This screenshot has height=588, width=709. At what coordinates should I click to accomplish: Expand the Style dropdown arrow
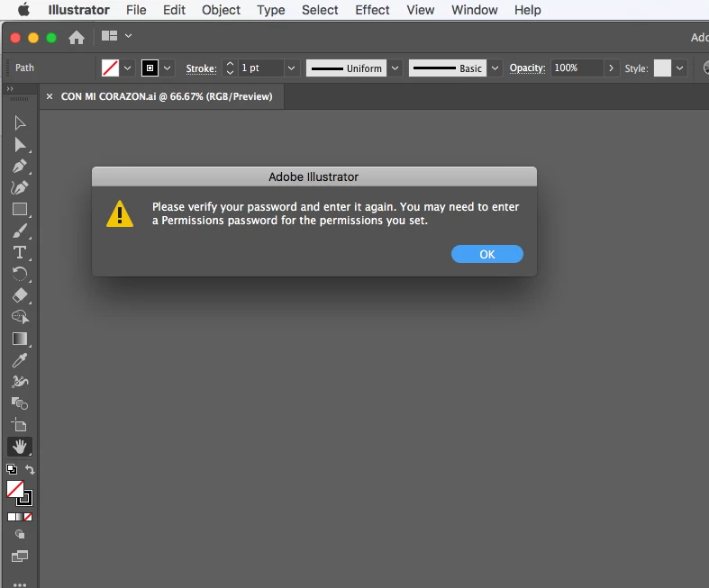(x=679, y=68)
